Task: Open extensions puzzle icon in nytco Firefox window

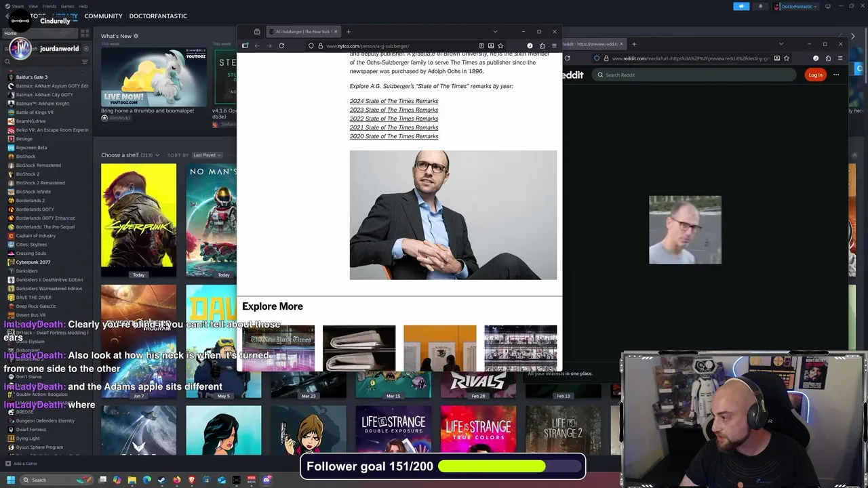Action: tap(542, 45)
